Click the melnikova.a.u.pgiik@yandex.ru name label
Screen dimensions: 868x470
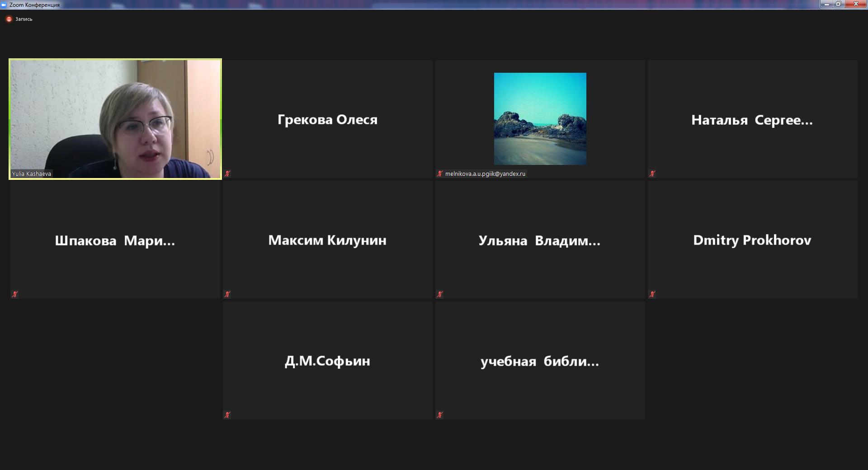tap(485, 174)
